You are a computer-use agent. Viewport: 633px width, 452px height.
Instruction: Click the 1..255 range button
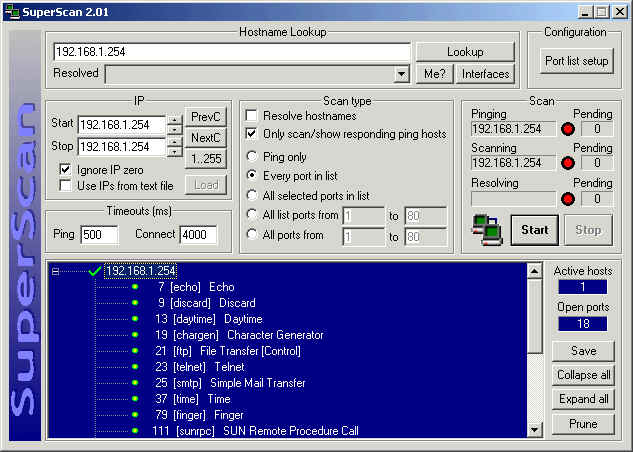(205, 159)
